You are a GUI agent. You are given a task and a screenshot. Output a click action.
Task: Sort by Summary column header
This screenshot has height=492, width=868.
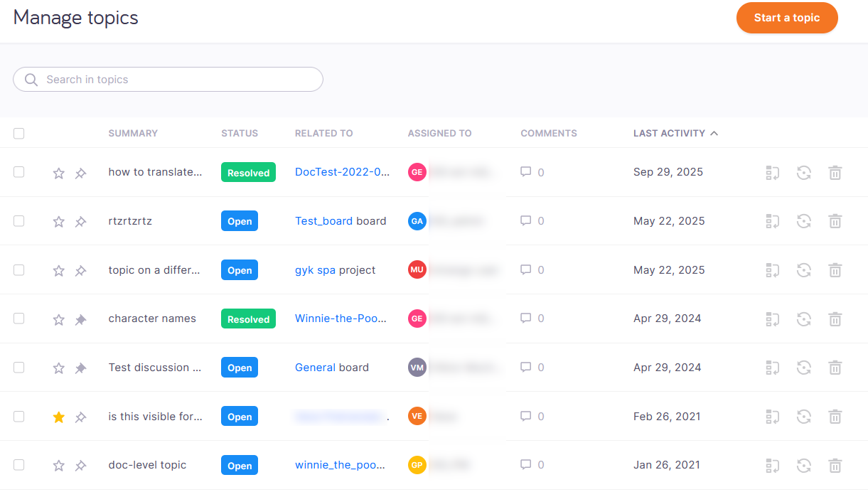pyautogui.click(x=133, y=133)
